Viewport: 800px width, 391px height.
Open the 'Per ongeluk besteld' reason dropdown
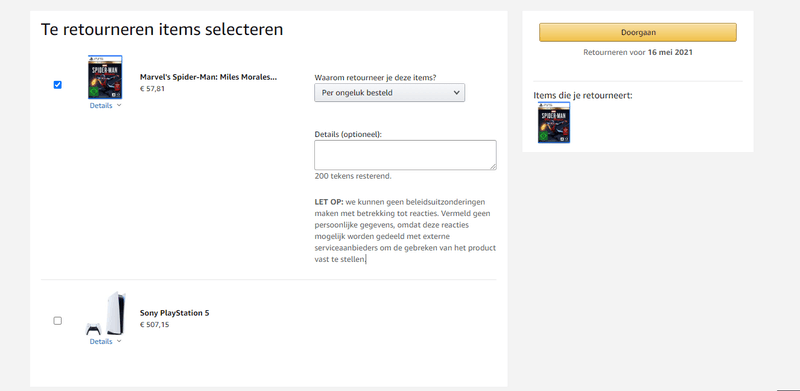click(x=389, y=93)
